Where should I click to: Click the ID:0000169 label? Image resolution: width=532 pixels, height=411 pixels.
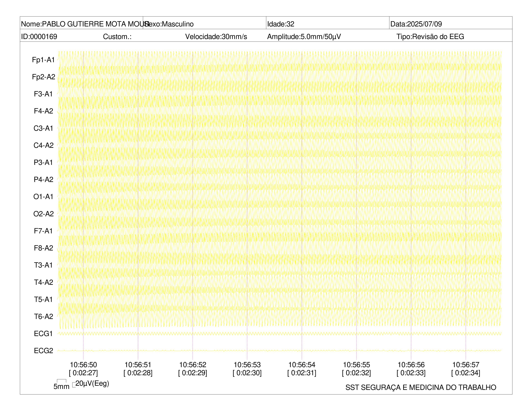coord(39,37)
